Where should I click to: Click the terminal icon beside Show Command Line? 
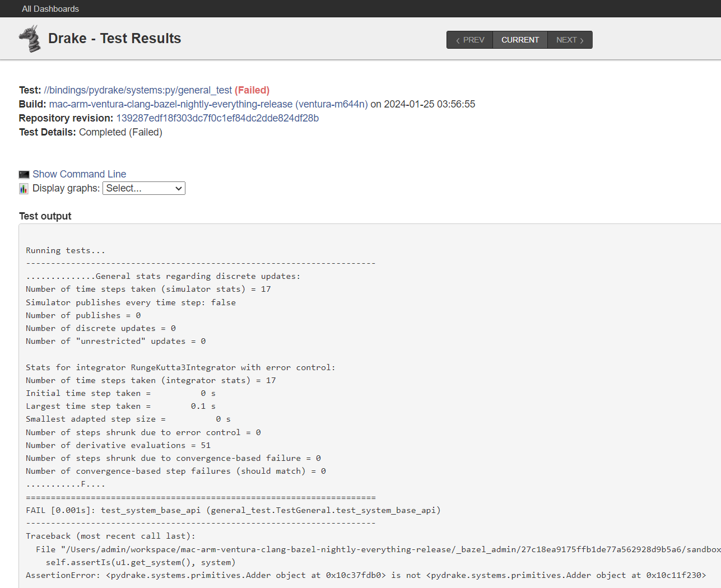coord(24,175)
